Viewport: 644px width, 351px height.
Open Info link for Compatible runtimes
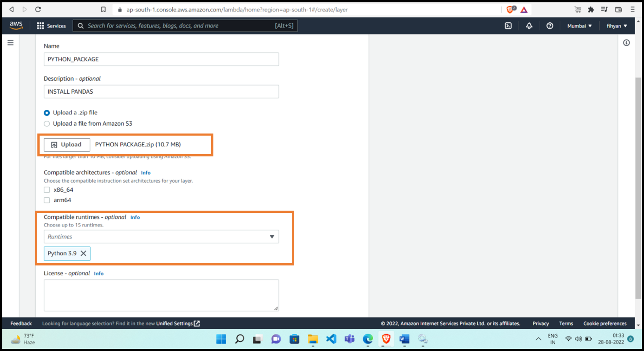coord(135,217)
